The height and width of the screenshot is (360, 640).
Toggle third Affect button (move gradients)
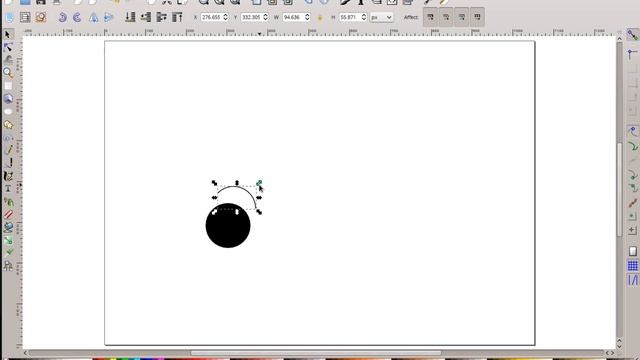pyautogui.click(x=462, y=17)
